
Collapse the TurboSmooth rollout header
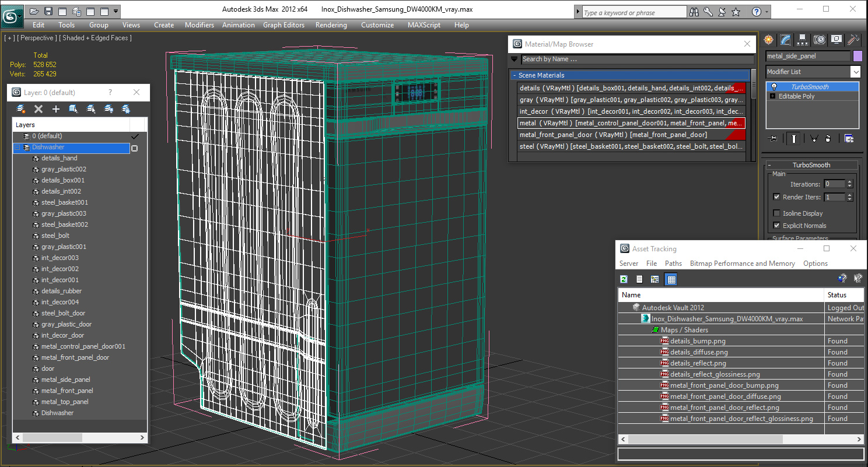[811, 165]
